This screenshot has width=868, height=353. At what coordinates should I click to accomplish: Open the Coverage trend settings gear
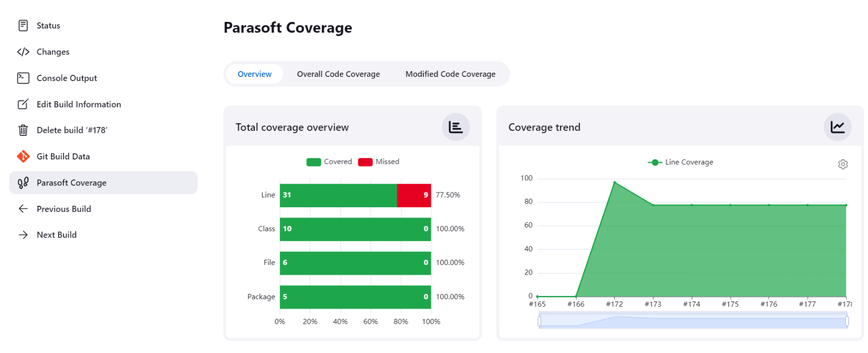click(843, 164)
